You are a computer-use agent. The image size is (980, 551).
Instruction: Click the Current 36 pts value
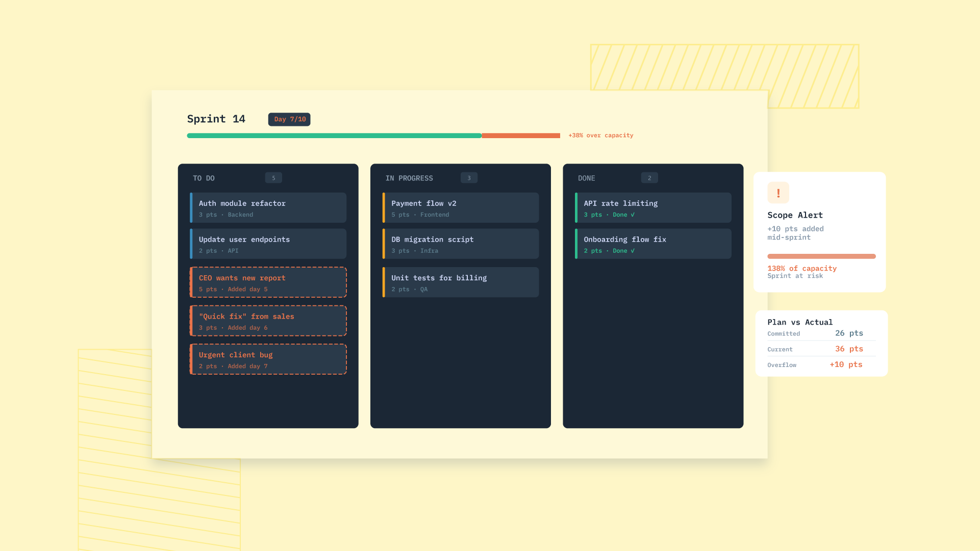coord(849,349)
